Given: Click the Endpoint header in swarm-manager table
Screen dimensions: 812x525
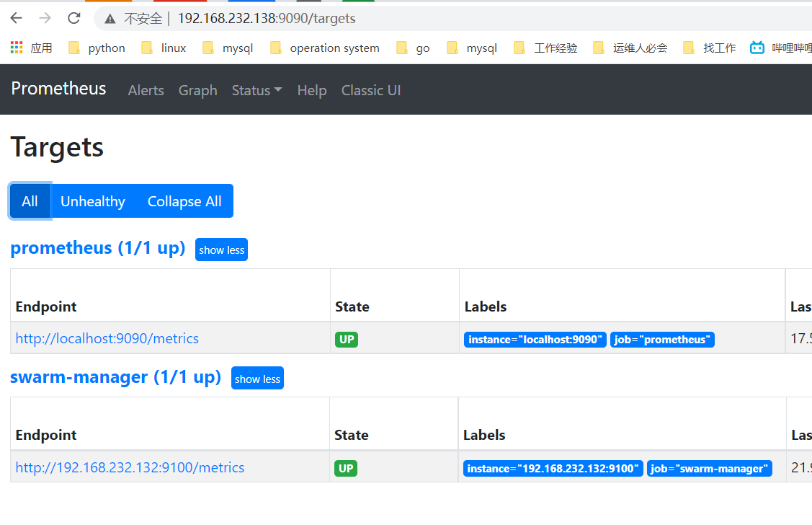Looking at the screenshot, I should pyautogui.click(x=46, y=436).
